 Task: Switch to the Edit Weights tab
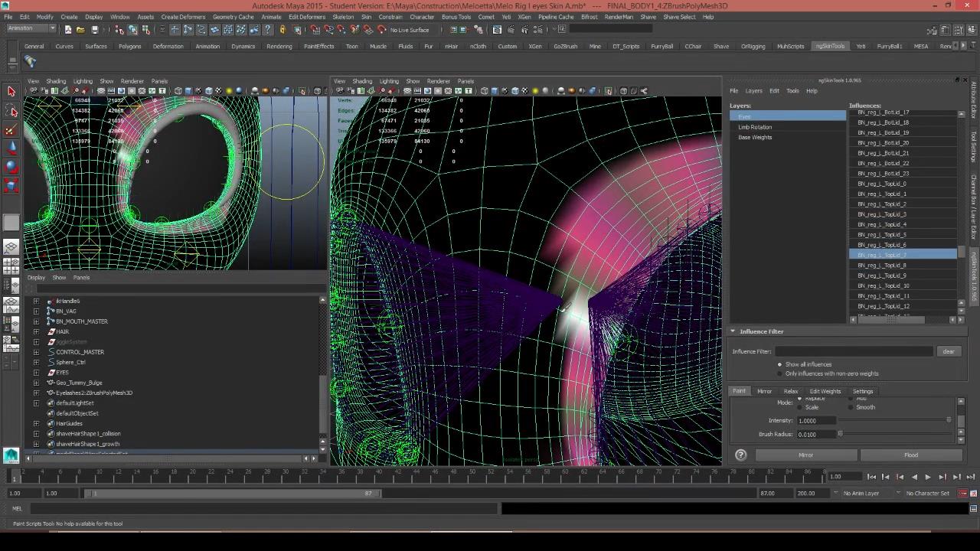(825, 391)
